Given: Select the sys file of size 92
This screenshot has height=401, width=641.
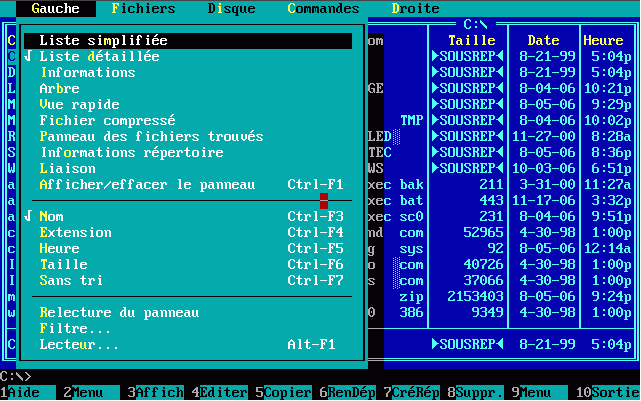Looking at the screenshot, I should (x=500, y=249).
